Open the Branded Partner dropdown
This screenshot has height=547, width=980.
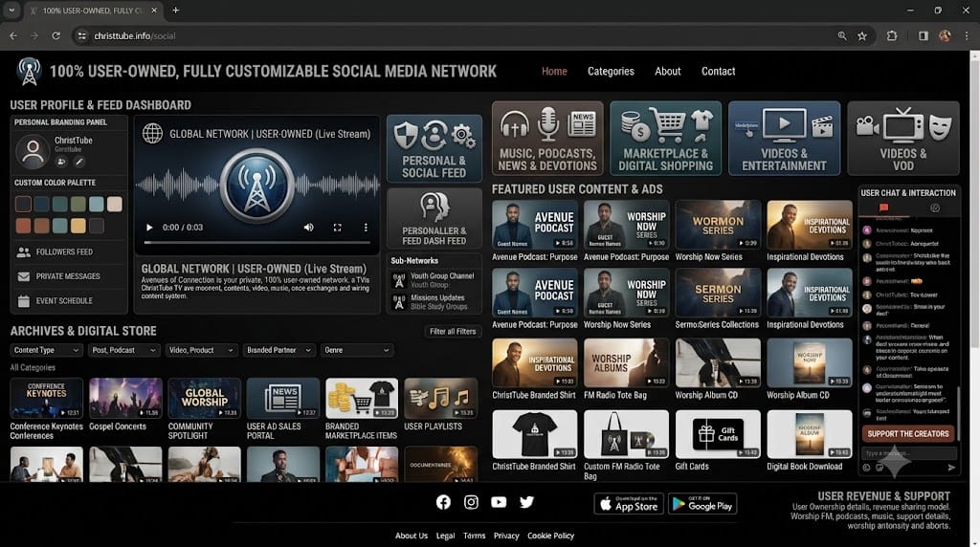point(278,350)
